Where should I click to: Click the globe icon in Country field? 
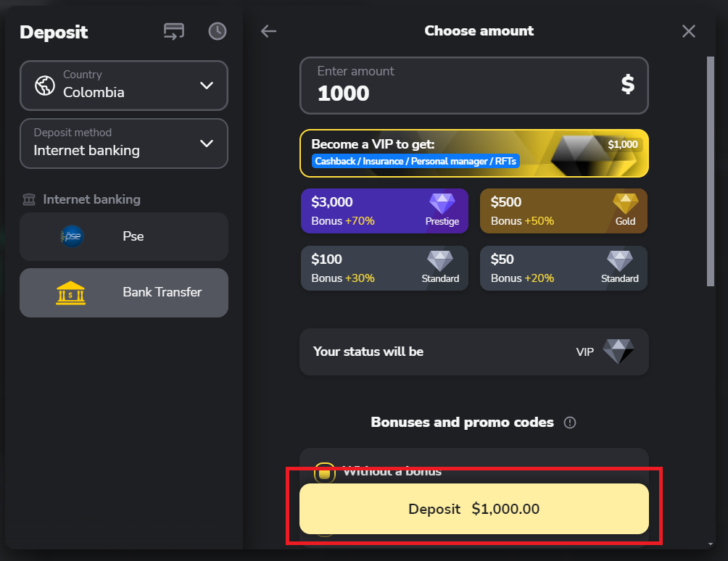pos(45,85)
